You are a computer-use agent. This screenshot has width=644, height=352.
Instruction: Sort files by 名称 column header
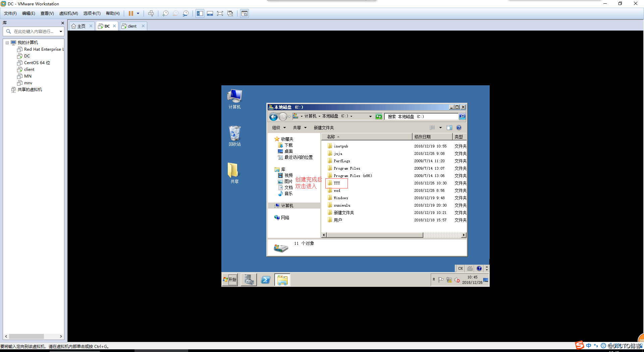367,137
